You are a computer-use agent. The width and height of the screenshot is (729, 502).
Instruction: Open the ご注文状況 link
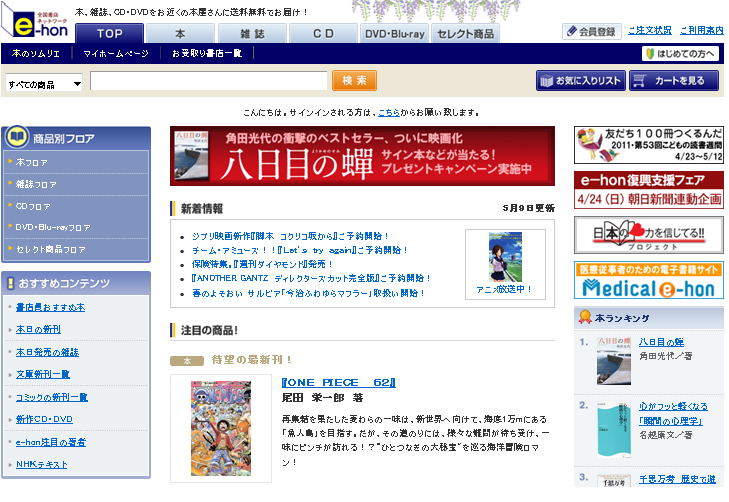click(x=649, y=31)
